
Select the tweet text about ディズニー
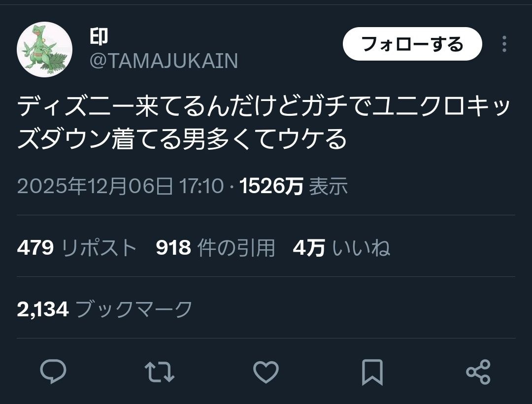[x=264, y=123]
